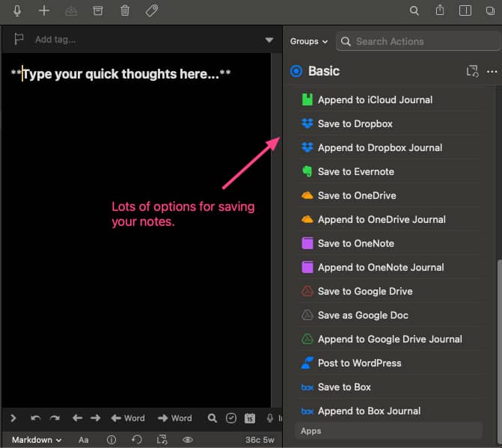Select Save to Google Drive

[389, 291]
